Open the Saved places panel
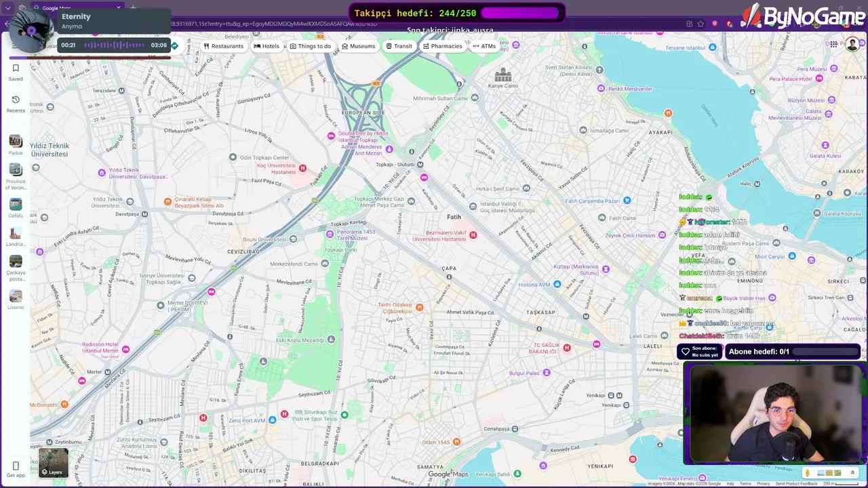Screen dimensions: 868x488 16,72
